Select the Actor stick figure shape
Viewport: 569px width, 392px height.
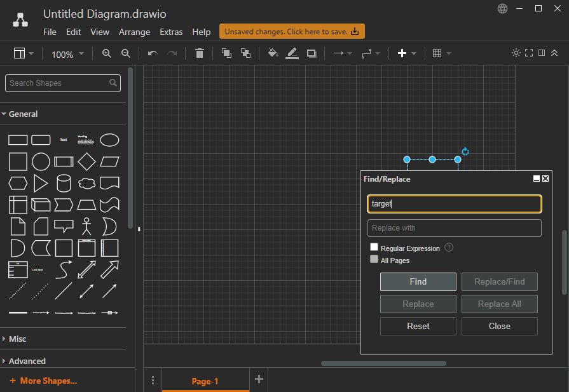86,226
